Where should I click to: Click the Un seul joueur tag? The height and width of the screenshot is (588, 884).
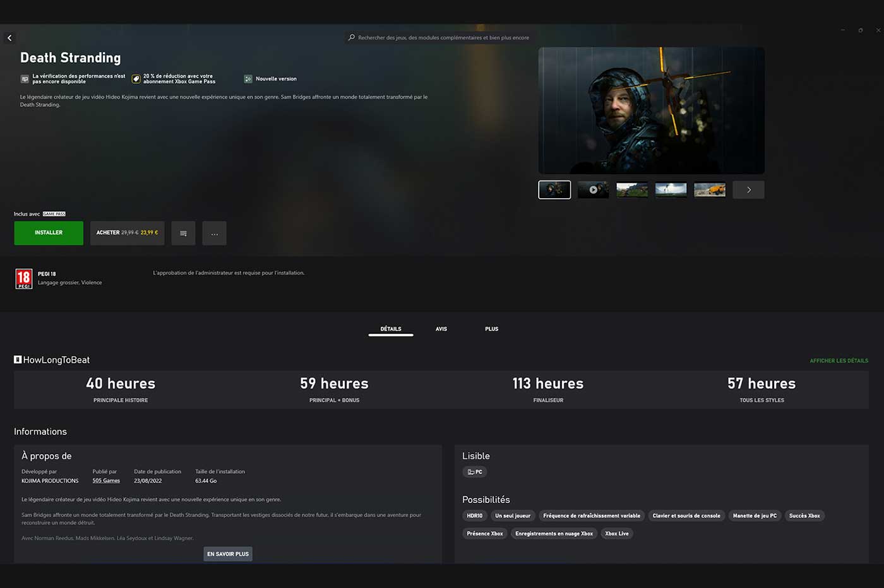pyautogui.click(x=513, y=515)
